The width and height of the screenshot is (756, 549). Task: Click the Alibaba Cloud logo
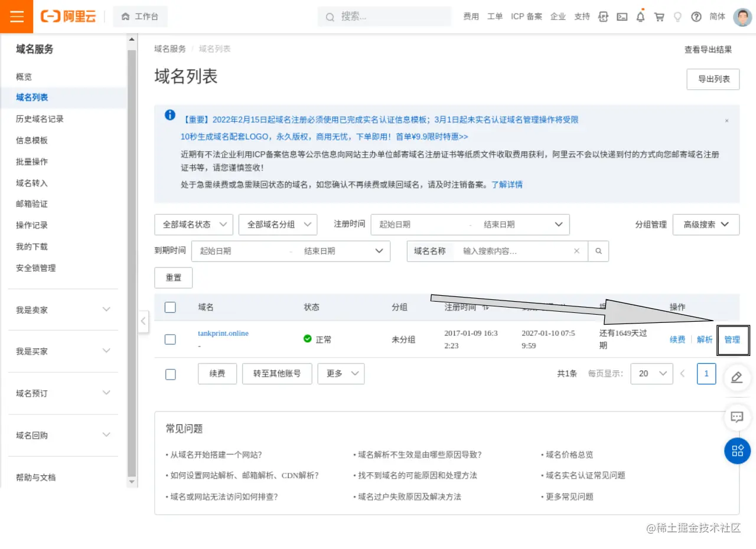point(69,17)
